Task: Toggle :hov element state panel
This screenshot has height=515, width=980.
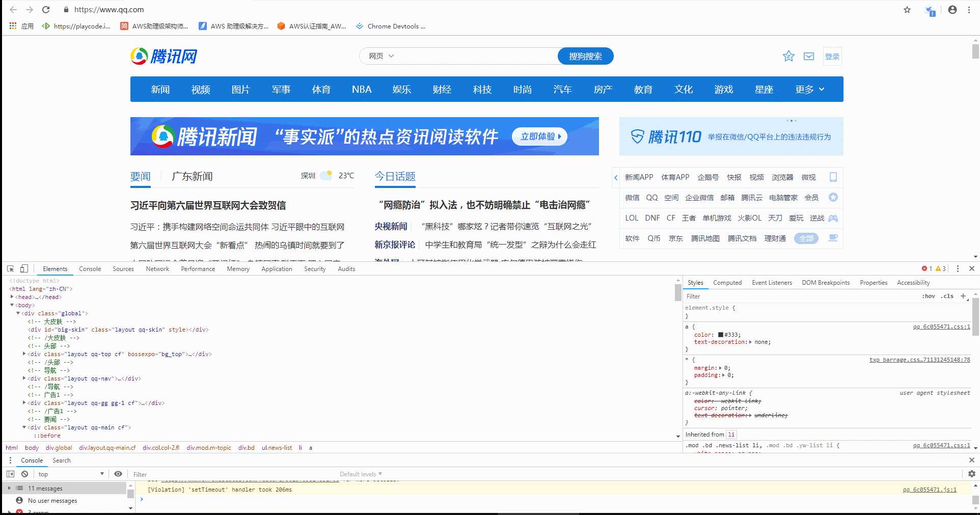Action: pyautogui.click(x=928, y=296)
